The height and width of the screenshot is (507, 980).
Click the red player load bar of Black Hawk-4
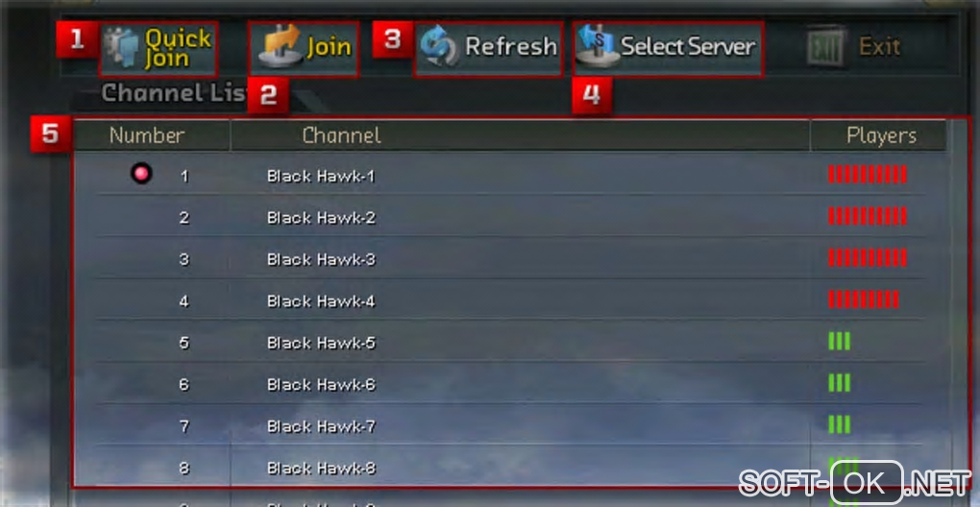[864, 300]
